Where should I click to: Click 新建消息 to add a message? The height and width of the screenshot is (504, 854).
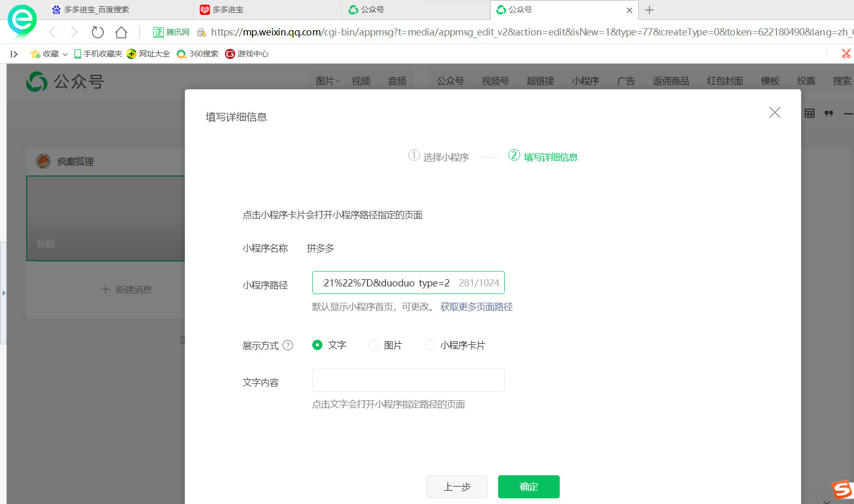tap(126, 289)
